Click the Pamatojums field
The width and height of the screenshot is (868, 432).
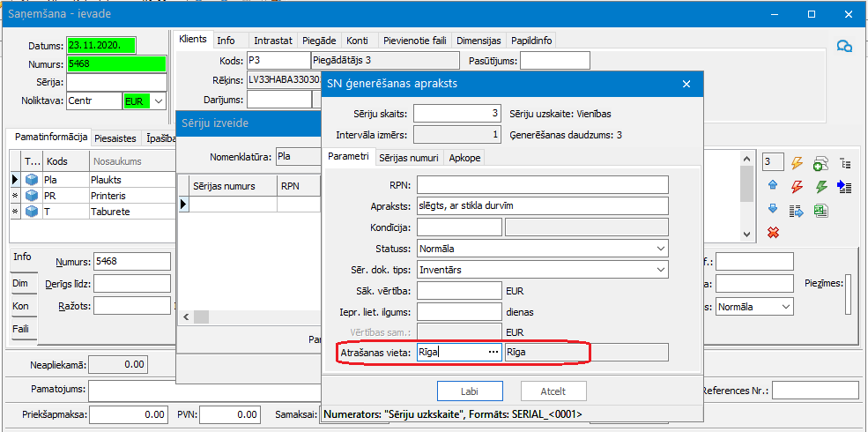click(204, 391)
